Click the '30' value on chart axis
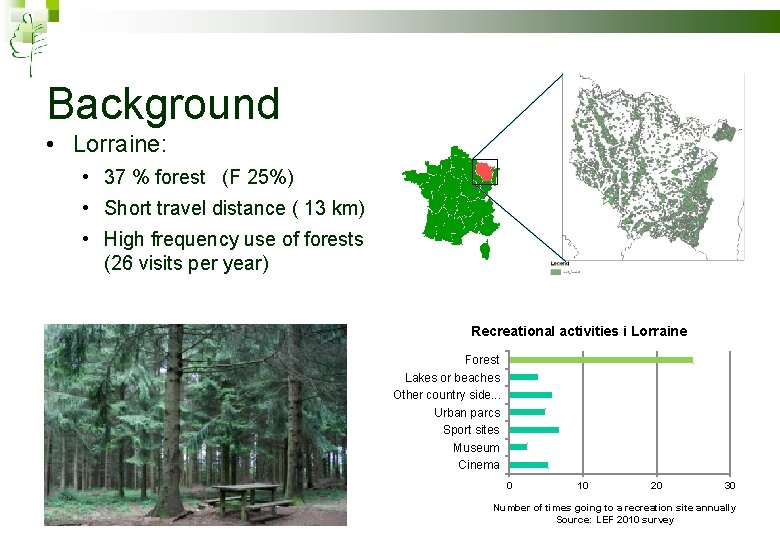This screenshot has width=780, height=540. point(730,485)
